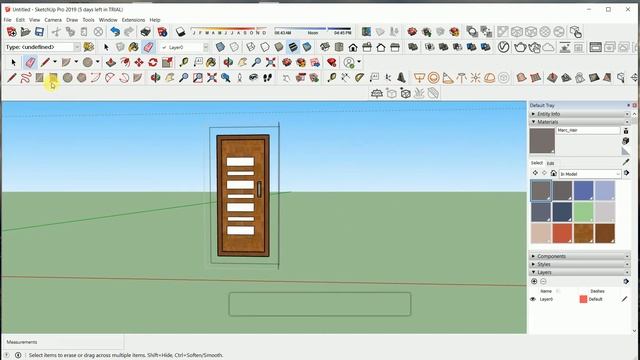Click the material name input field
Image resolution: width=640 pixels, height=360 pixels.
tap(588, 130)
